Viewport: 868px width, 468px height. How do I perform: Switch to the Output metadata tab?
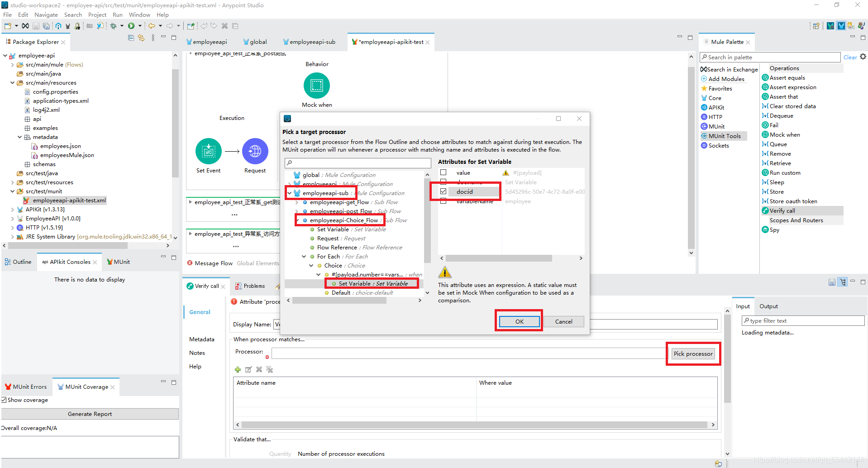click(x=768, y=306)
